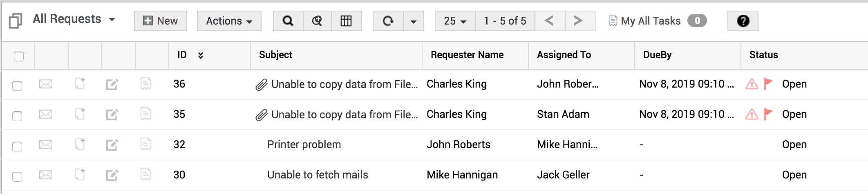This screenshot has width=868, height=194.
Task: Go to next page of requests
Action: [x=578, y=20]
